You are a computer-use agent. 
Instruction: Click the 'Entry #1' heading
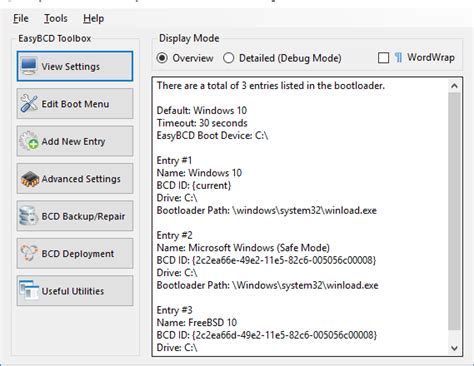pos(174,160)
